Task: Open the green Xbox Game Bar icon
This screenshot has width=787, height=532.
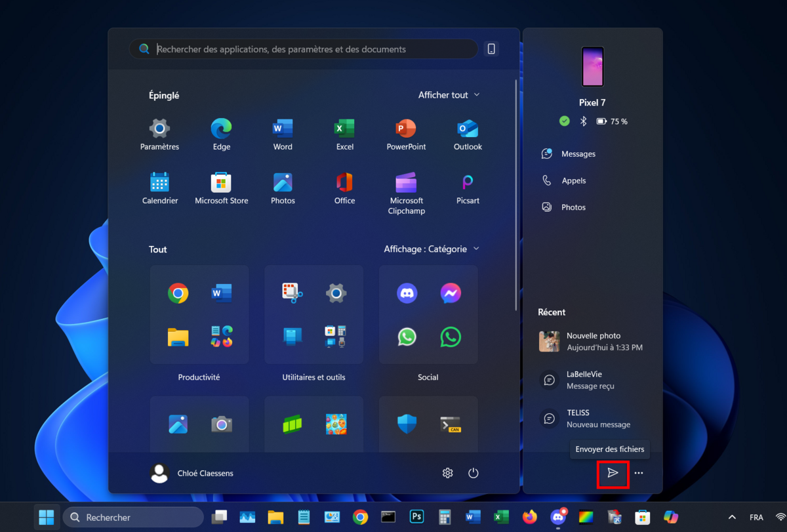Action: (293, 424)
